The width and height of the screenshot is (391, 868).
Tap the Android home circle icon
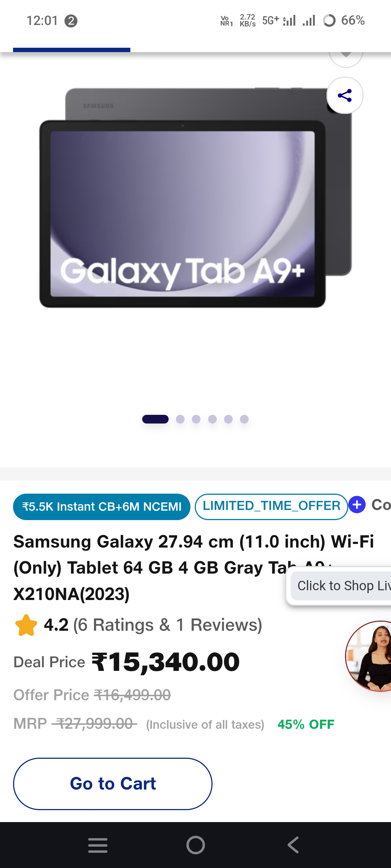point(195,845)
